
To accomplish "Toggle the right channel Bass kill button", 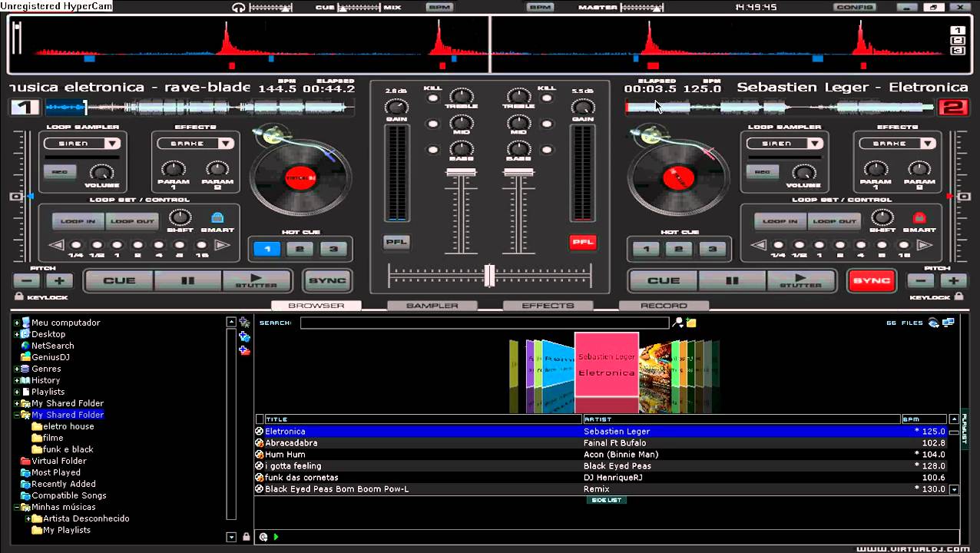I will [547, 150].
